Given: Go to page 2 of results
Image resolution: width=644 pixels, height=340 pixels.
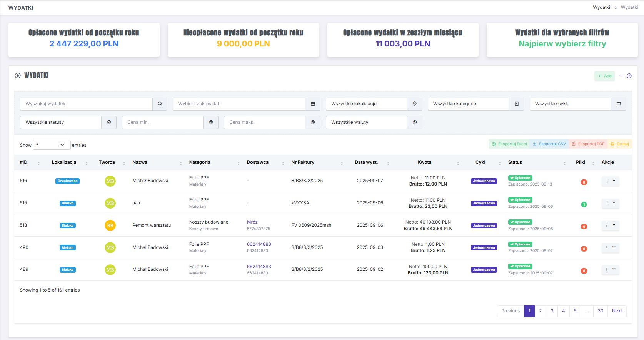Looking at the screenshot, I should 540,311.
